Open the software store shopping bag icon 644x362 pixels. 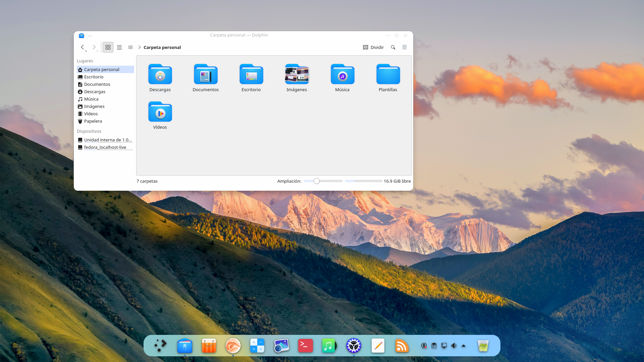[209, 346]
